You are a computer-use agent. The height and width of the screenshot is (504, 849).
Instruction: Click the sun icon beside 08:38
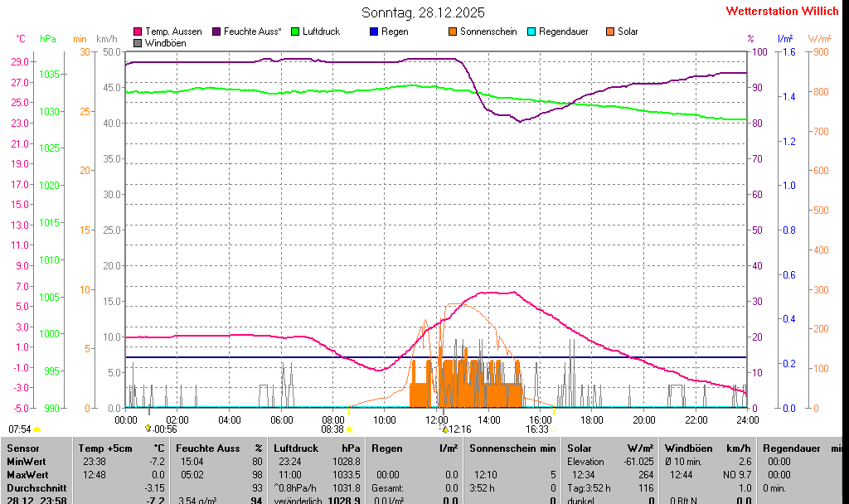(349, 429)
